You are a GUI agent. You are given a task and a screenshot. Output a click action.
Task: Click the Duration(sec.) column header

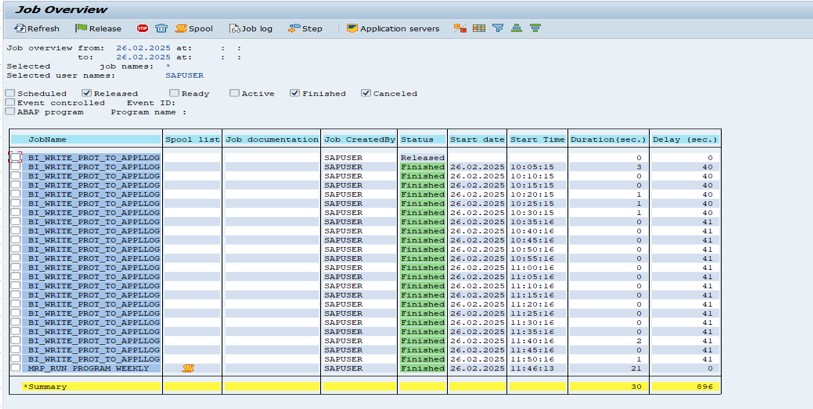pyautogui.click(x=608, y=139)
